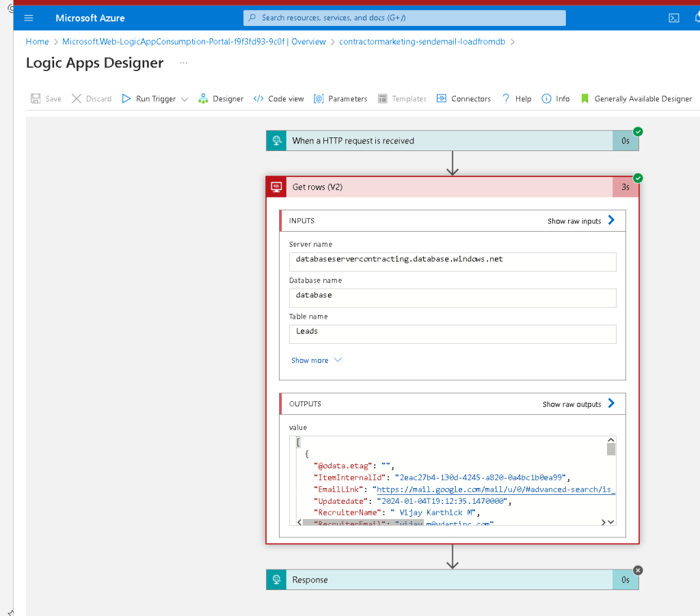This screenshot has height=616, width=700.
Task: Click the Response action icon
Action: [x=276, y=579]
